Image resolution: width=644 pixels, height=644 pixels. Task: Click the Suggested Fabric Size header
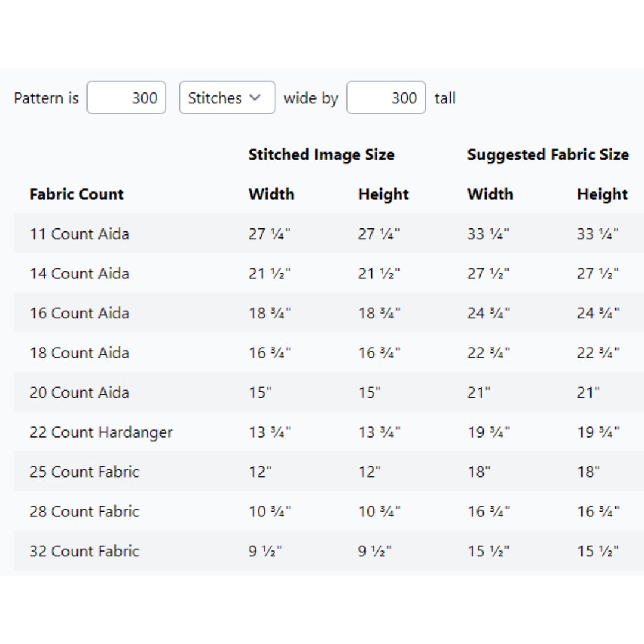point(548,155)
